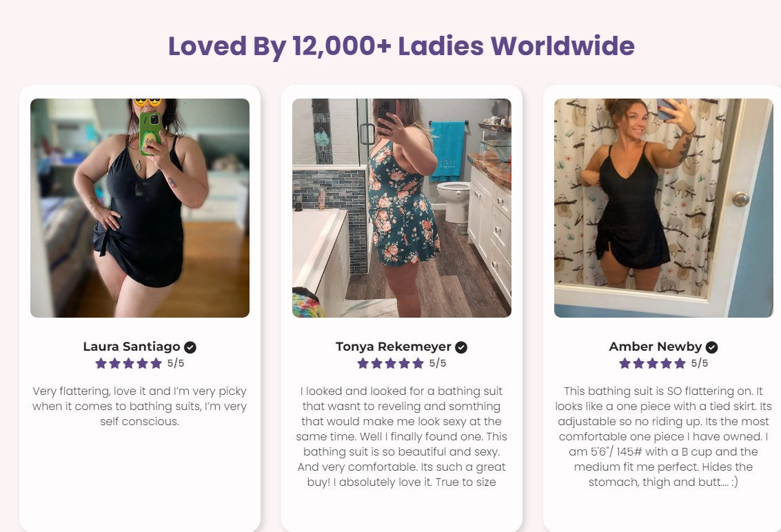Click the verified checkmark next to Tonya Rekemeyer

(x=461, y=347)
